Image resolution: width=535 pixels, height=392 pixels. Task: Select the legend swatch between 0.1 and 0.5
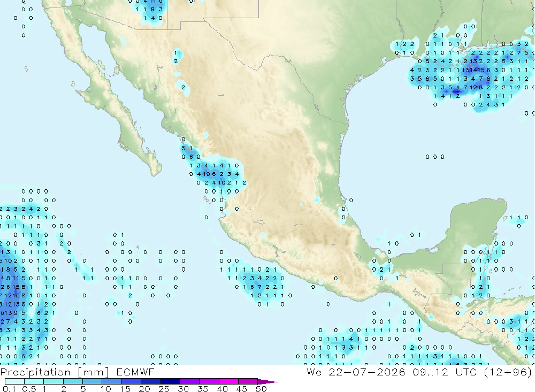(14, 381)
